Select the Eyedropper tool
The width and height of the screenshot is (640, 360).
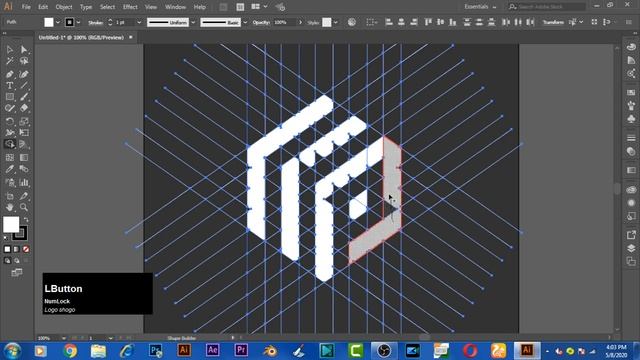coord(9,169)
